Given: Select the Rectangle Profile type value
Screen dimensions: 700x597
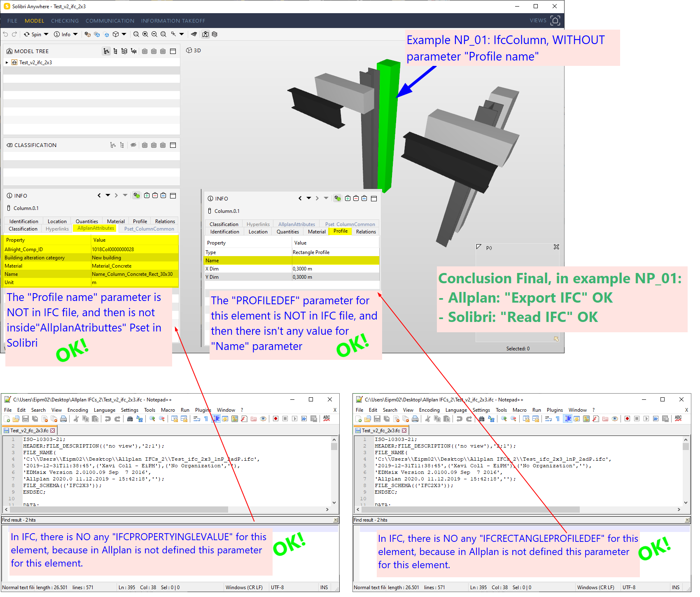Looking at the screenshot, I should point(311,252).
